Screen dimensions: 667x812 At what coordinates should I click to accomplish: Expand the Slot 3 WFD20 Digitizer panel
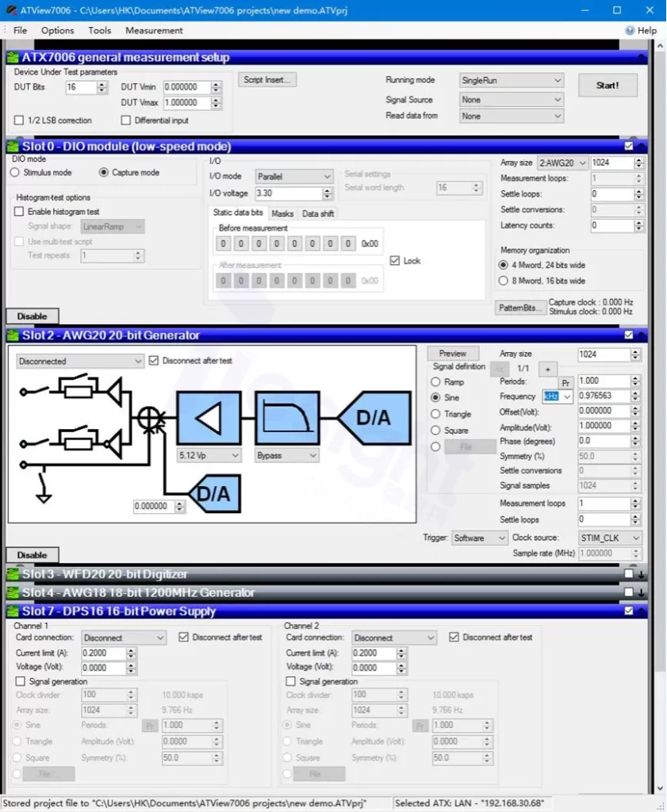point(642,574)
